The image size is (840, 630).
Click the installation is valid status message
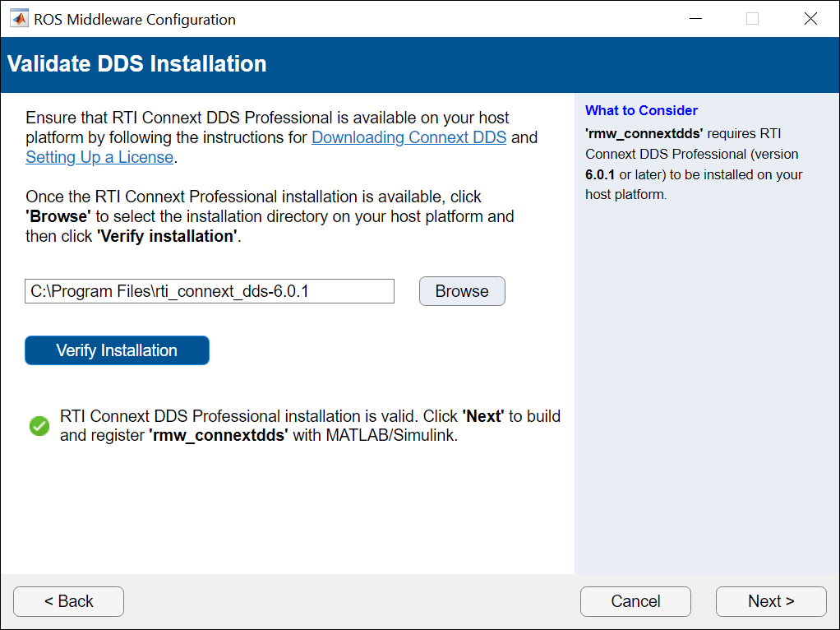tap(310, 426)
